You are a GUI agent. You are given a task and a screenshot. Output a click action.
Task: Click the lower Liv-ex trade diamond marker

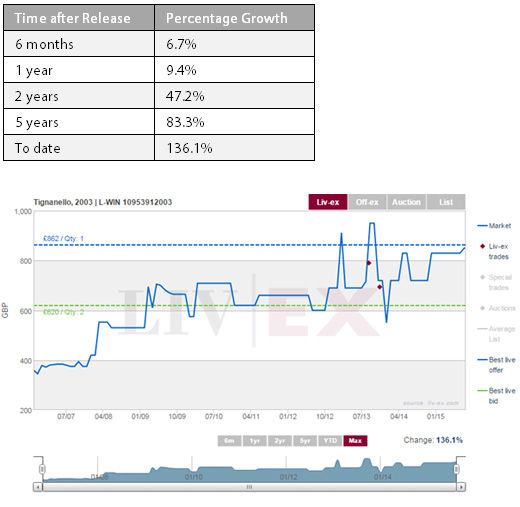(379, 287)
